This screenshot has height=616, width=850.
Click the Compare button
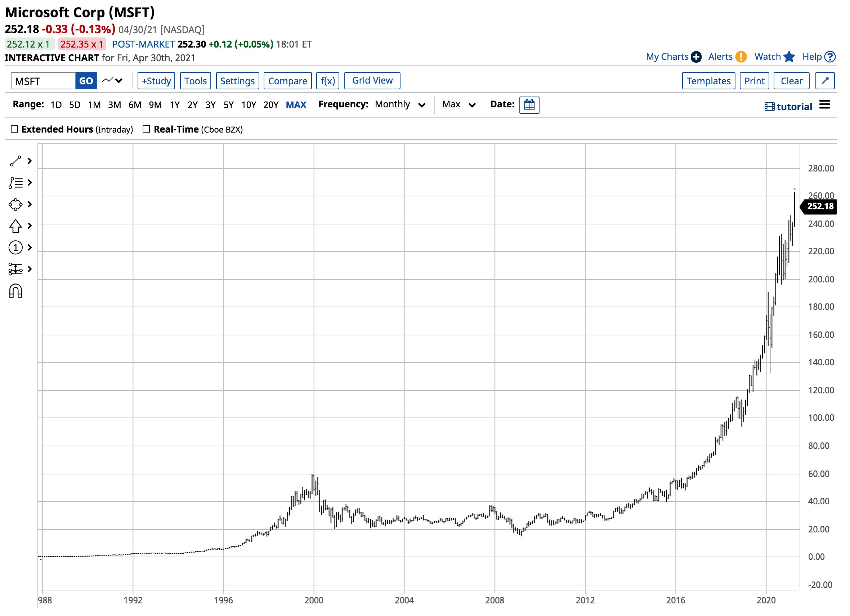288,81
